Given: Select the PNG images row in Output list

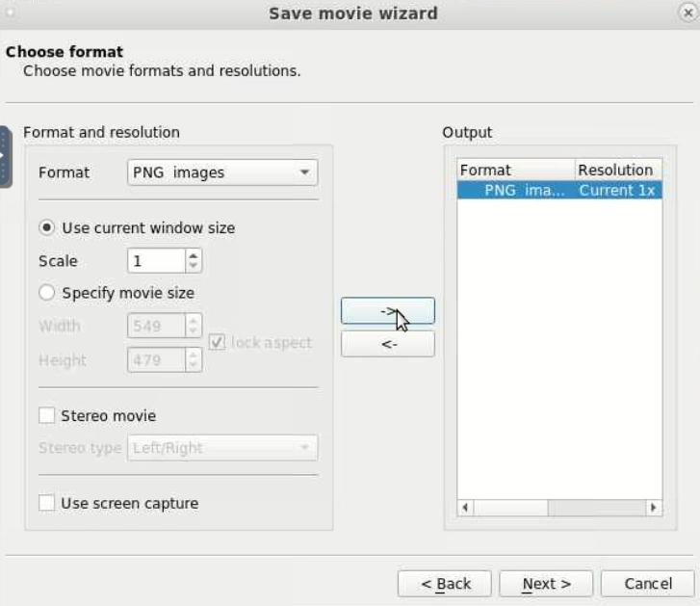Looking at the screenshot, I should pyautogui.click(x=559, y=190).
